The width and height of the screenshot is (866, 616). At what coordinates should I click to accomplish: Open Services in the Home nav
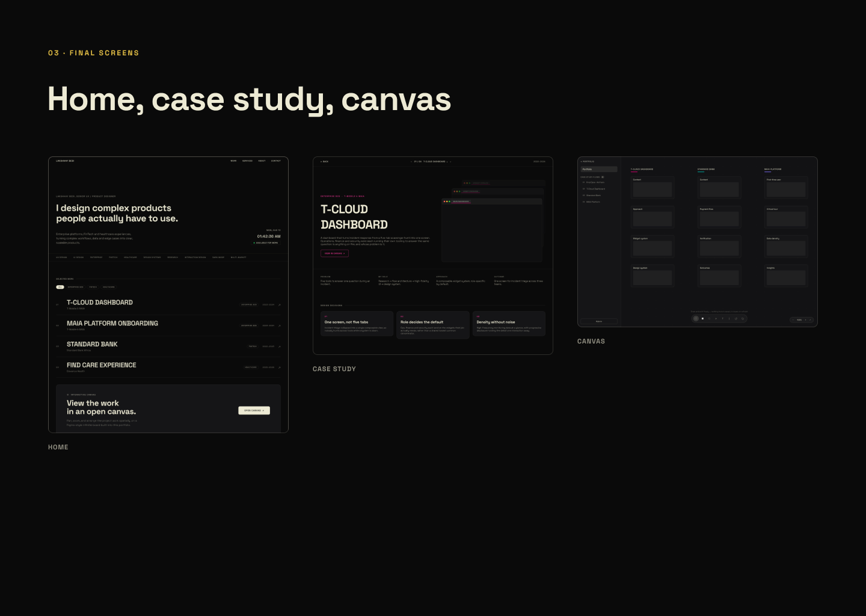247,161
